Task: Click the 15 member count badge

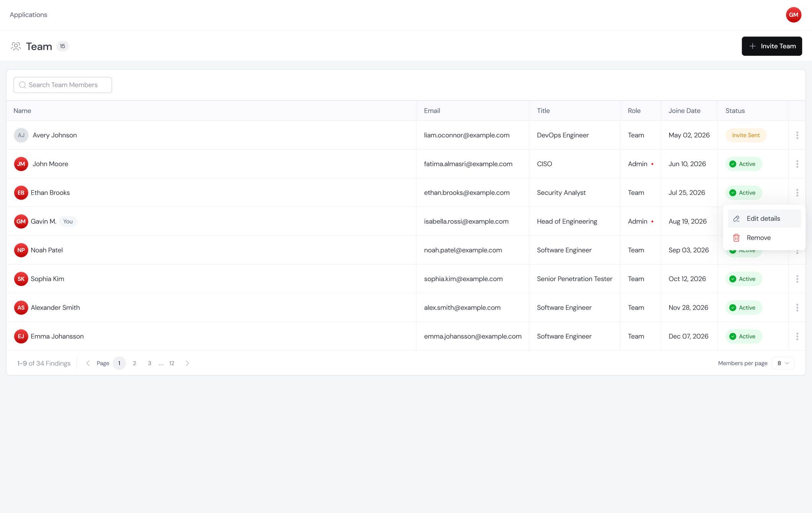Action: pos(62,46)
